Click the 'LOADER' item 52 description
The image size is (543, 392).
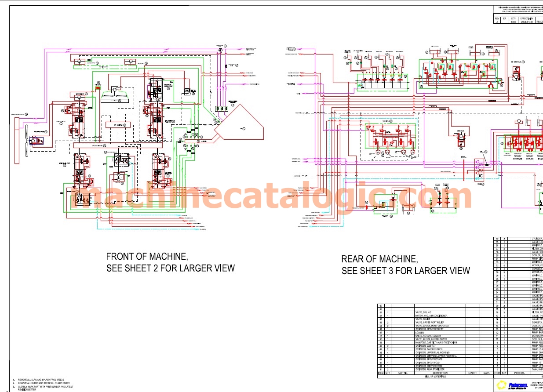[x=419, y=333]
